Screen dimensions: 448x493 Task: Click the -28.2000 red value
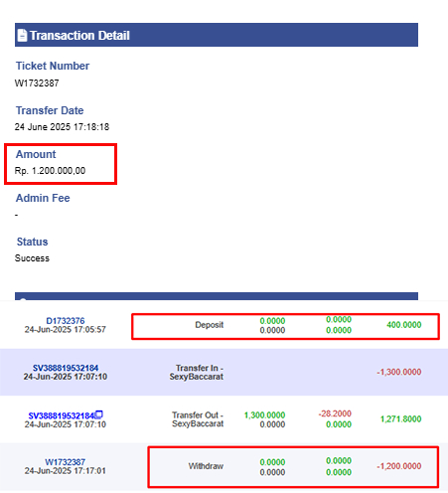pos(335,413)
